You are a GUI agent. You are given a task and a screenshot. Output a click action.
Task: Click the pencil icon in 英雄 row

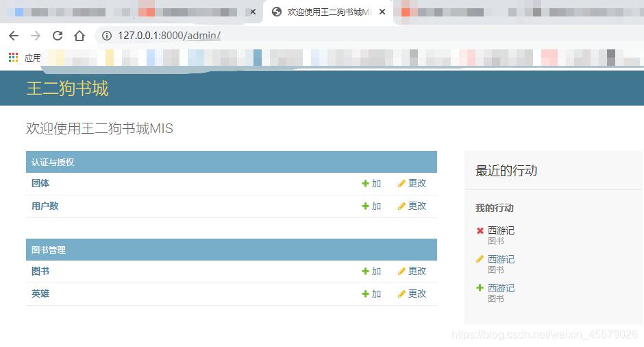(401, 294)
